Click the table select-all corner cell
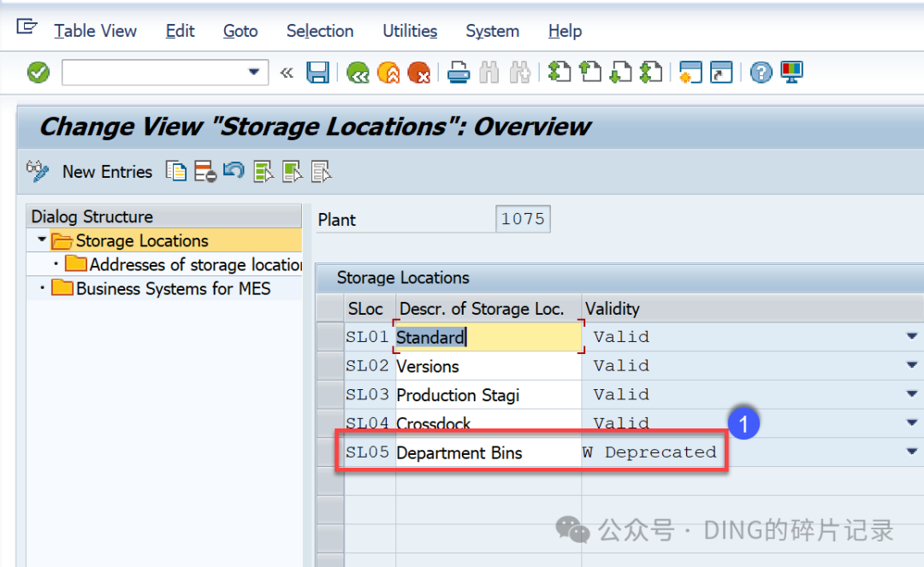This screenshot has height=567, width=924. pyautogui.click(x=330, y=309)
